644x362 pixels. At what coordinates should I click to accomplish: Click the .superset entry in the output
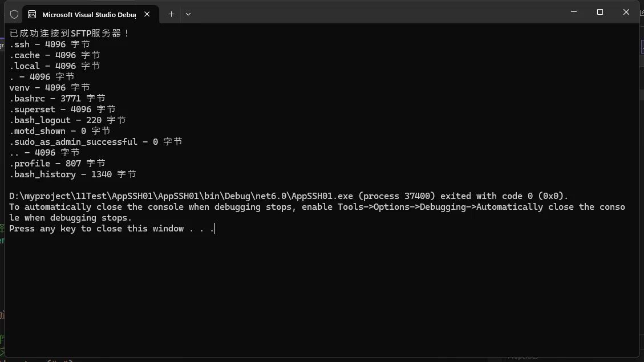33,109
